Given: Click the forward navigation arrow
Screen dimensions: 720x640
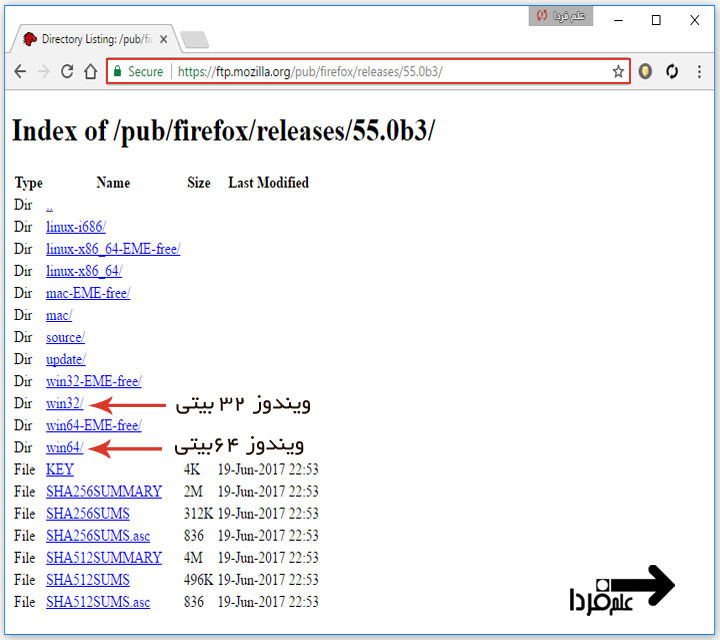Looking at the screenshot, I should point(43,72).
